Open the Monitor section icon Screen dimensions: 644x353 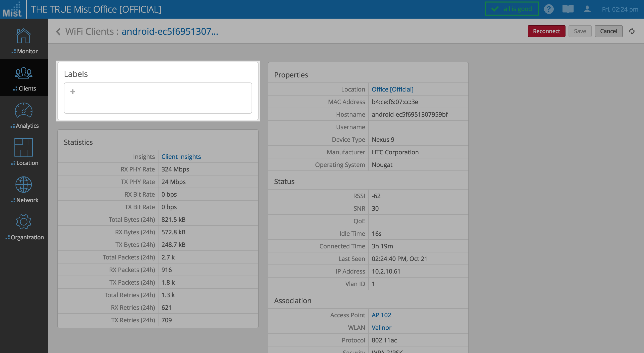24,36
